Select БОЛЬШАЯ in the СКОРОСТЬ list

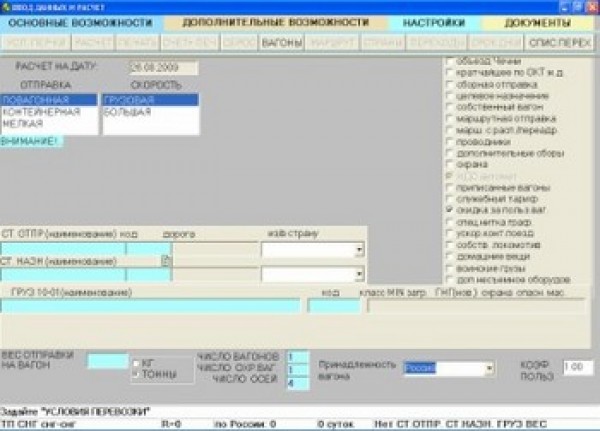(150, 112)
